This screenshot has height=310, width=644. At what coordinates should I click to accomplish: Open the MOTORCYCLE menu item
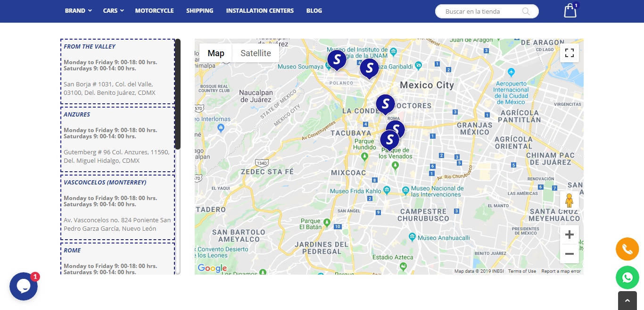(154, 10)
